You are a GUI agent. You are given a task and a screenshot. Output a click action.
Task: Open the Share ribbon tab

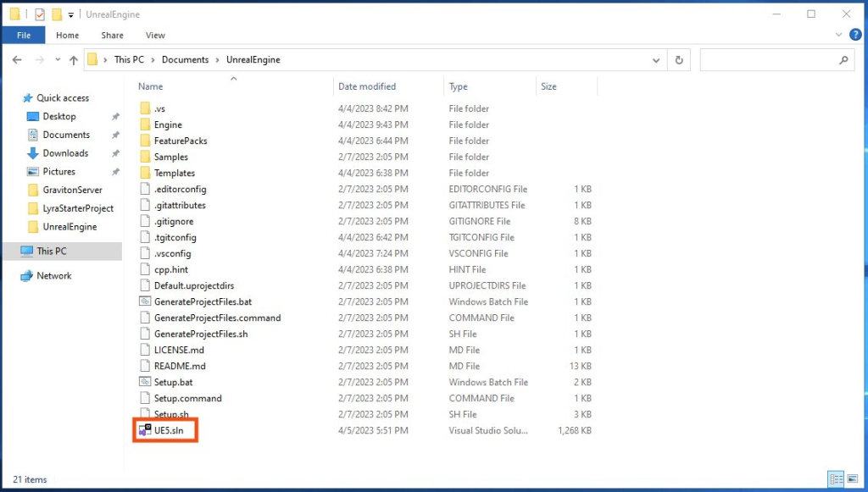113,35
